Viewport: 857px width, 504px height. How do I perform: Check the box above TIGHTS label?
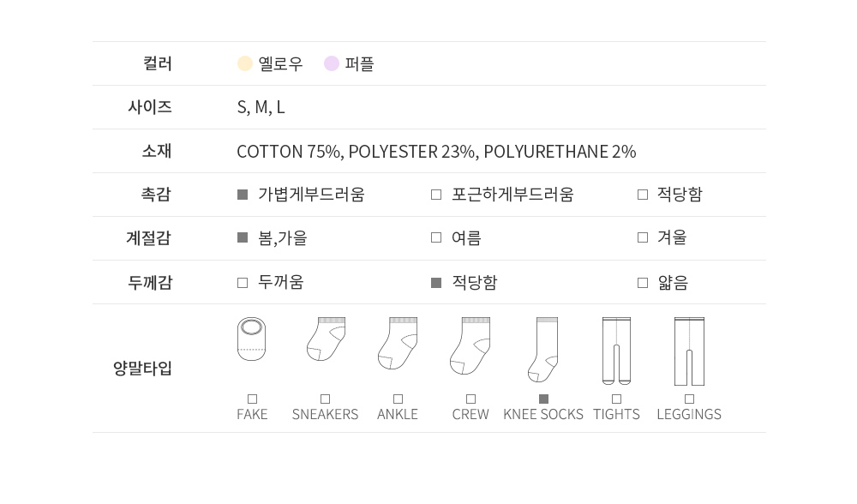616,399
